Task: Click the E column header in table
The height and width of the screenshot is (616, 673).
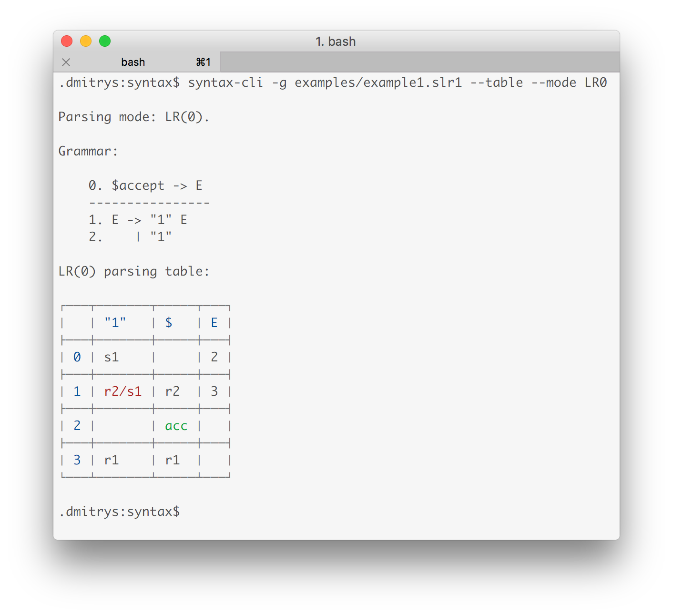Action: tap(214, 323)
